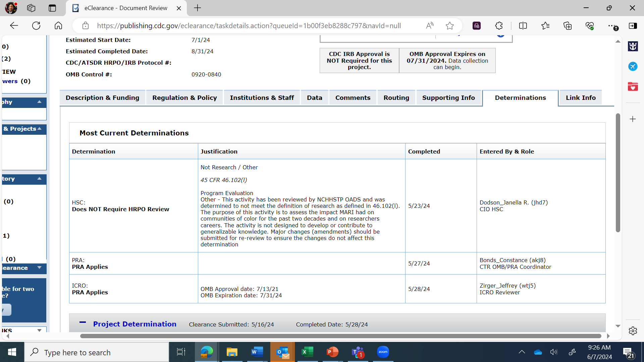This screenshot has height=362, width=644.
Task: Click in the Windows search box
Action: [x=97, y=353]
